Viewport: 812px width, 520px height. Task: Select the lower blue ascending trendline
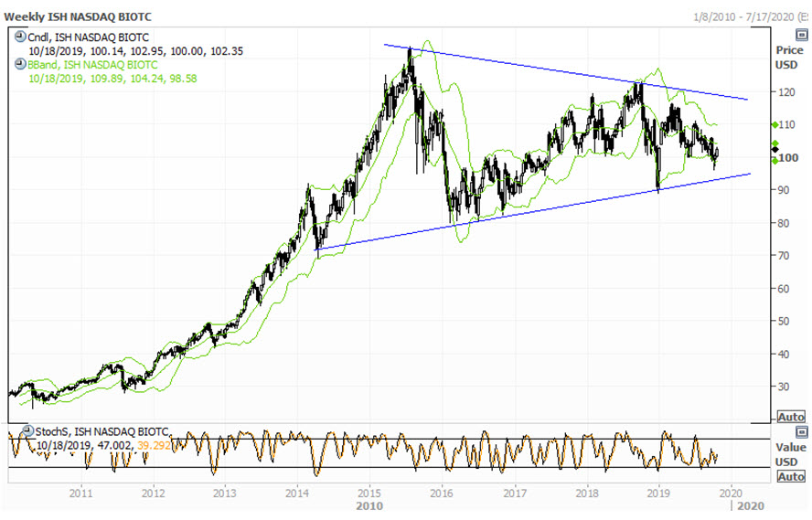click(532, 212)
